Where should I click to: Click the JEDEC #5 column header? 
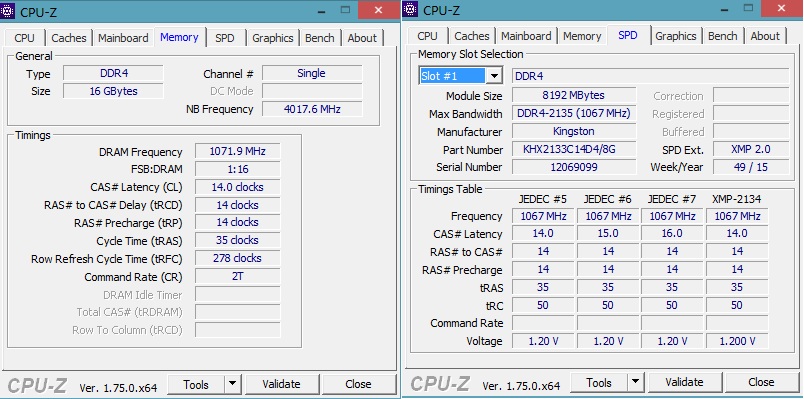[543, 199]
